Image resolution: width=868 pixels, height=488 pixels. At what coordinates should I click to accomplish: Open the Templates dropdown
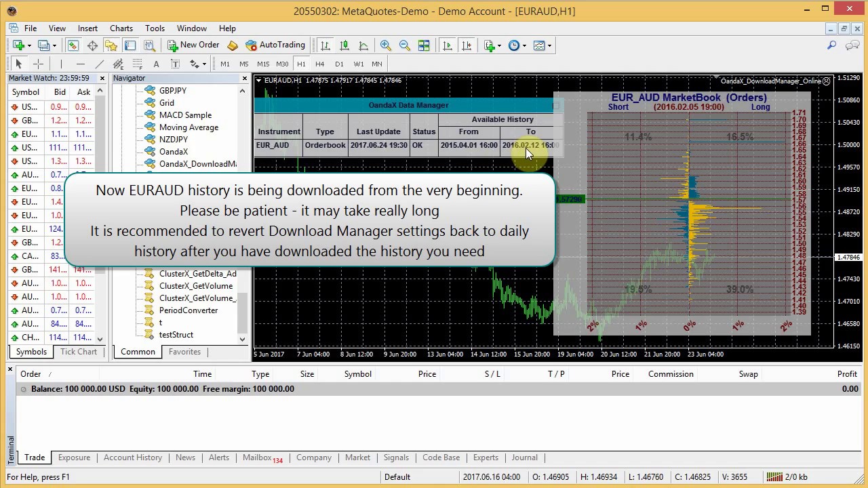[x=542, y=45]
